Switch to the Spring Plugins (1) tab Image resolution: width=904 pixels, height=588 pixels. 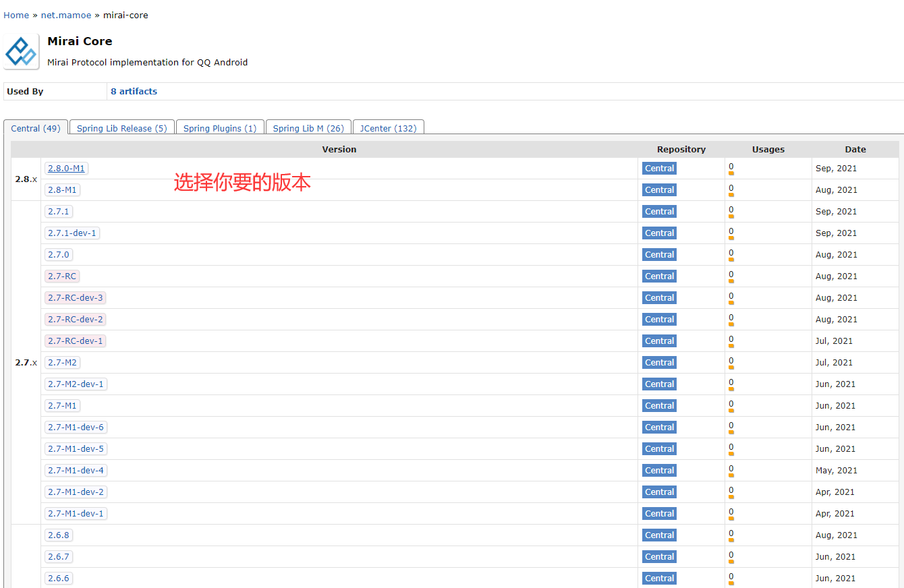pos(220,128)
